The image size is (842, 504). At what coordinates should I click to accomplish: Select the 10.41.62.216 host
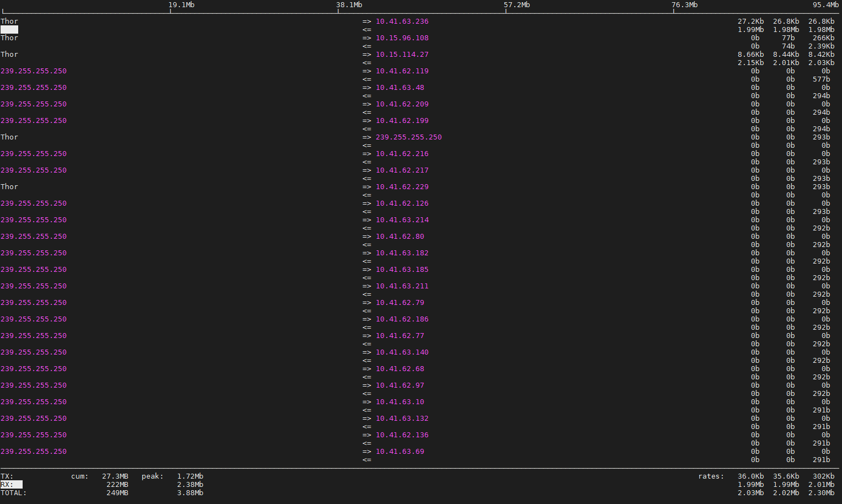pyautogui.click(x=402, y=154)
